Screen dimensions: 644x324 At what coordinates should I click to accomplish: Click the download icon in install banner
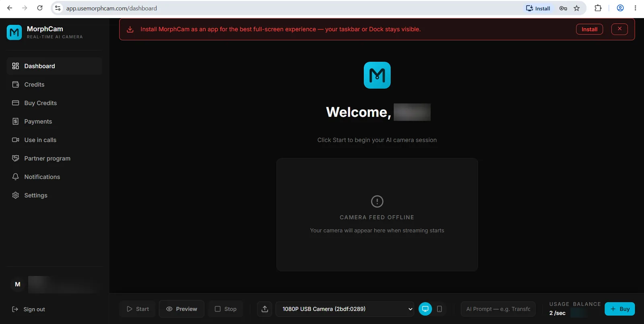pos(130,29)
